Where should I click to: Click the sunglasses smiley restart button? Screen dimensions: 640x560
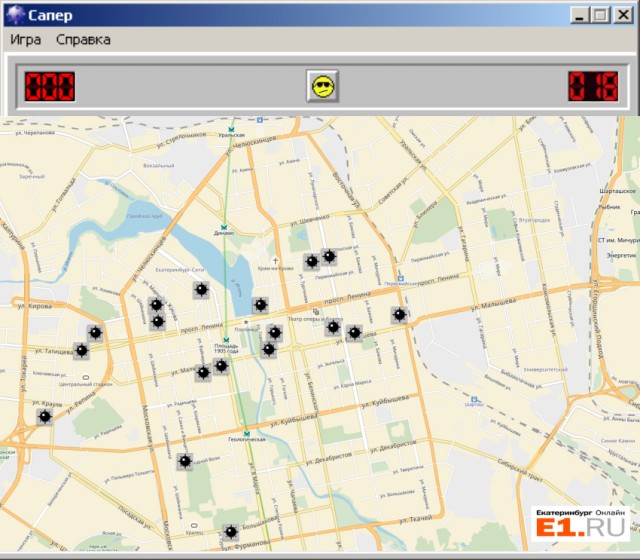click(x=322, y=86)
